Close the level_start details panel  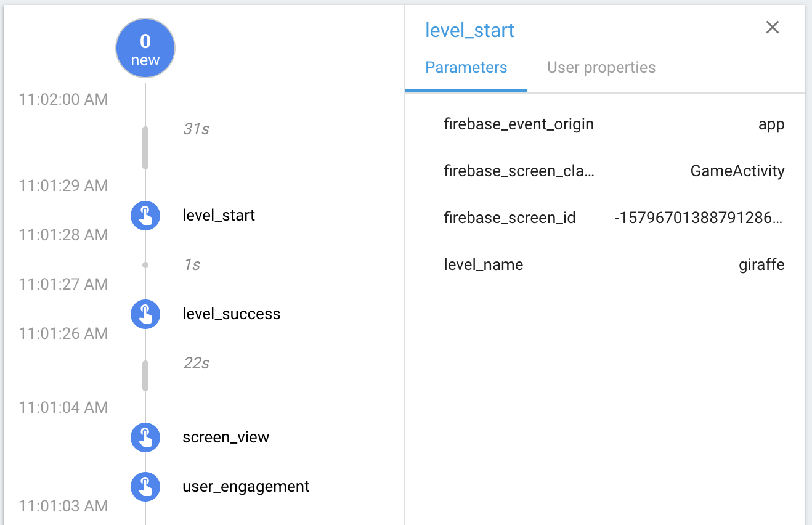(x=772, y=28)
